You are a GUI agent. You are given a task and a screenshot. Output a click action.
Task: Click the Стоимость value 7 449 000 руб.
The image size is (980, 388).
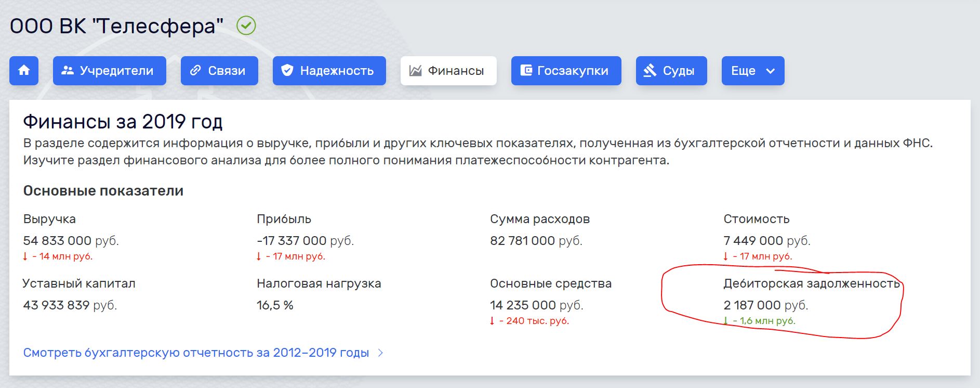[x=767, y=241]
